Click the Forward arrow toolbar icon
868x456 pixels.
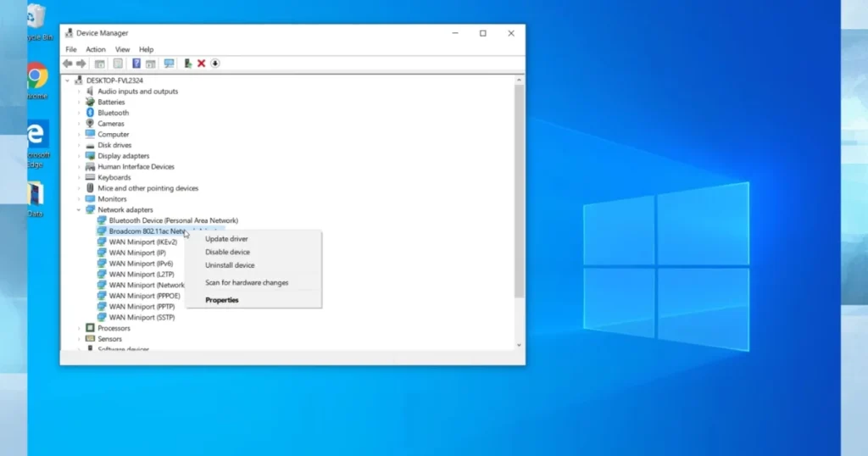pyautogui.click(x=81, y=64)
